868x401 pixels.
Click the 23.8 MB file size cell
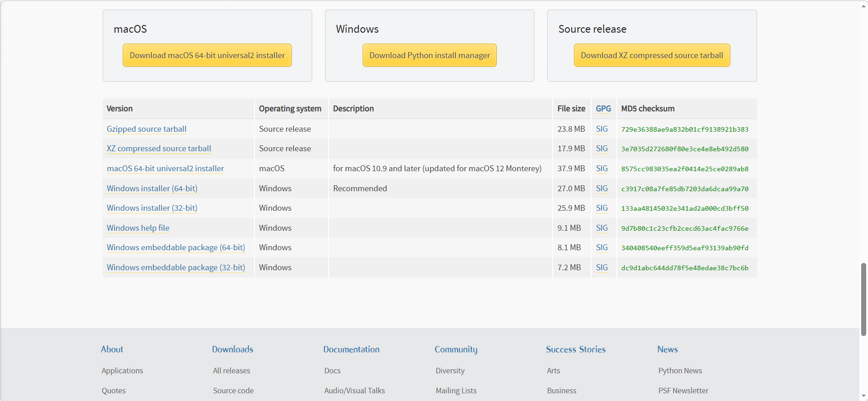coord(571,129)
